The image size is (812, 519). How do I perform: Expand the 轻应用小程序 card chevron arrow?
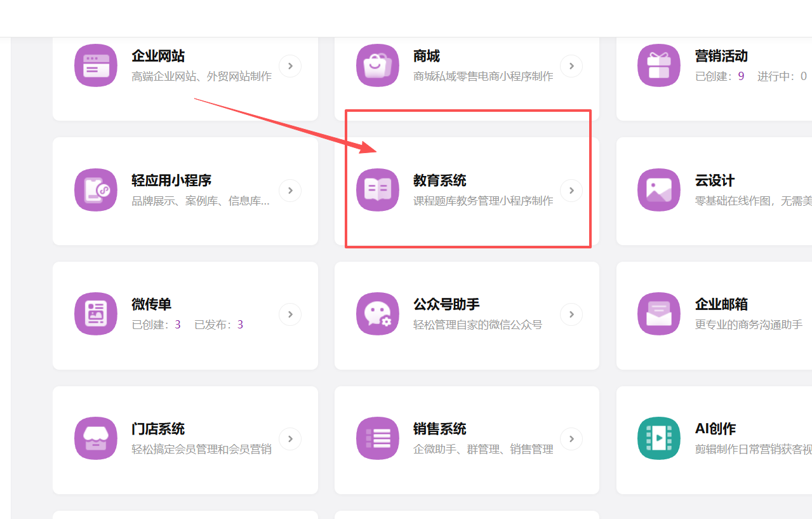tap(290, 190)
